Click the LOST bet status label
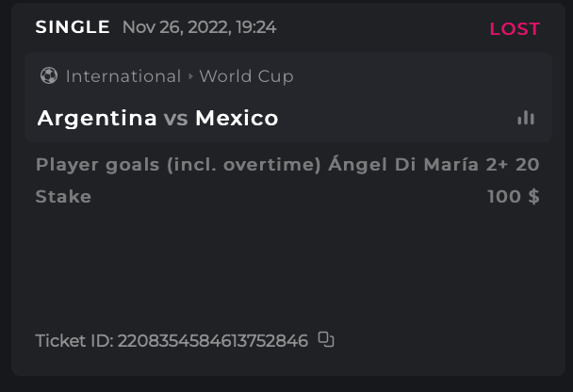 [515, 29]
